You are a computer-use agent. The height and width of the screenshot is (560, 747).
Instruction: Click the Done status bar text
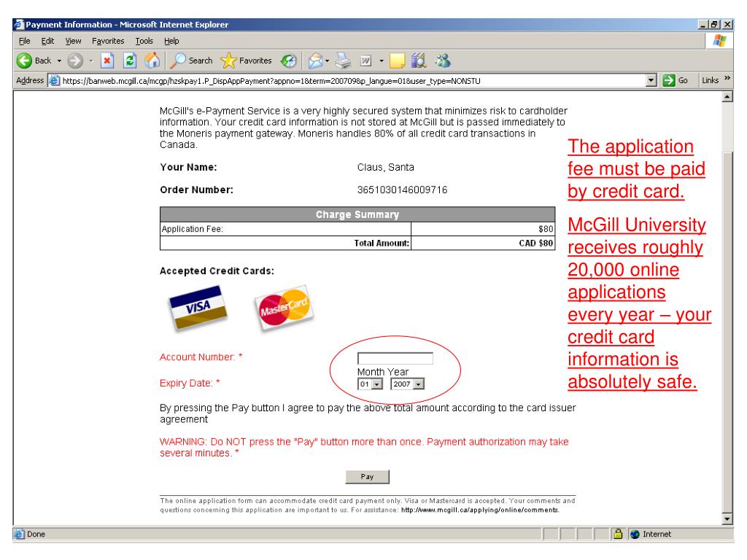36,534
